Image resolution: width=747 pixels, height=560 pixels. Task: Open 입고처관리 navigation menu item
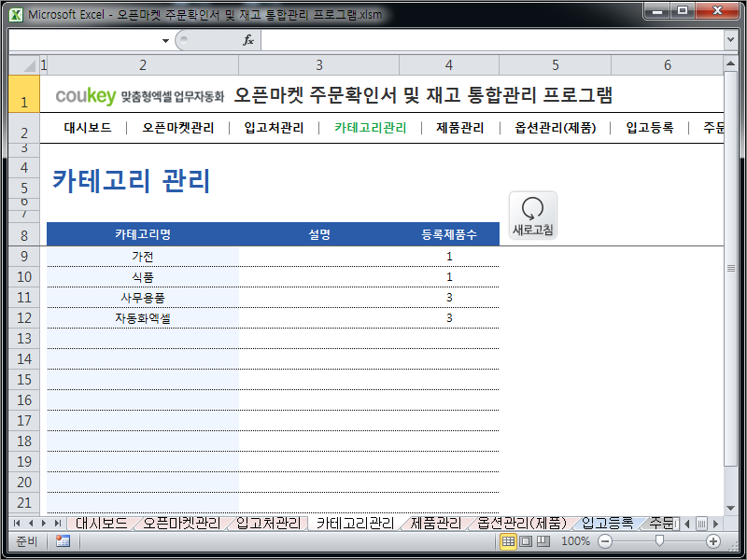click(x=274, y=128)
